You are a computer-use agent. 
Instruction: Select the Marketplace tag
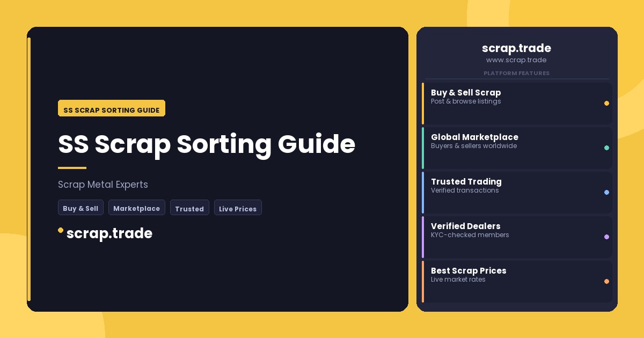coord(137,208)
